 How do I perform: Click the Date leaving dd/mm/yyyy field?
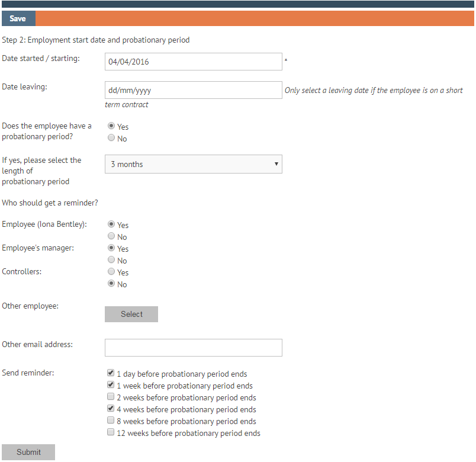[x=193, y=89]
